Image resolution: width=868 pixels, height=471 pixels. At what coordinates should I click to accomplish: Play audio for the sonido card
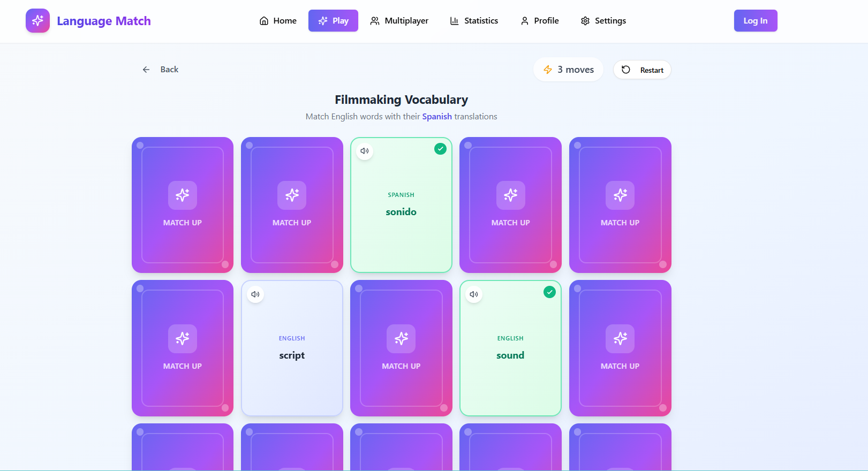(365, 151)
